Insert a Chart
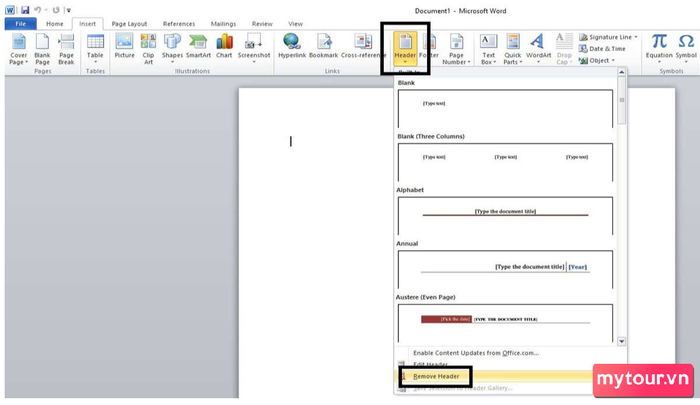 pyautogui.click(x=224, y=46)
